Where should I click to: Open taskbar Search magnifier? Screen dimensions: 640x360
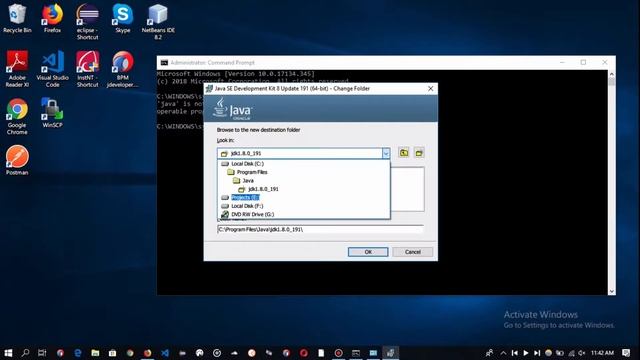(25, 353)
